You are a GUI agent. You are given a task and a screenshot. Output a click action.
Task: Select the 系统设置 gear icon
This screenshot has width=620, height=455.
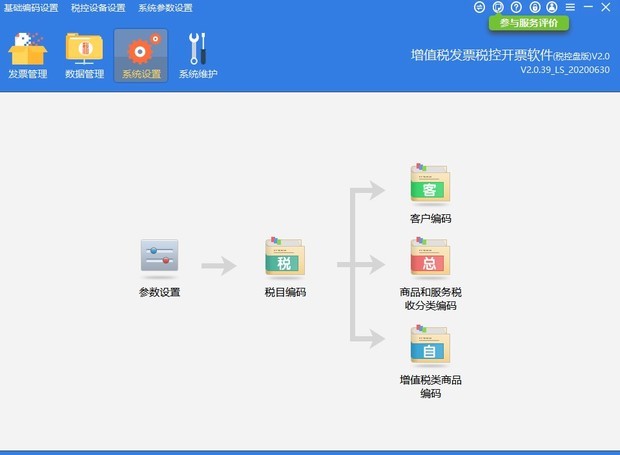pos(141,55)
